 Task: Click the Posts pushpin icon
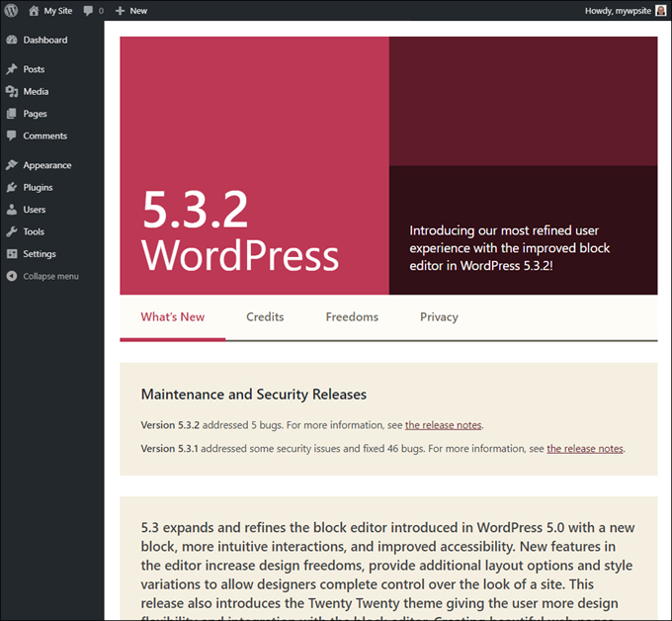[x=12, y=69]
